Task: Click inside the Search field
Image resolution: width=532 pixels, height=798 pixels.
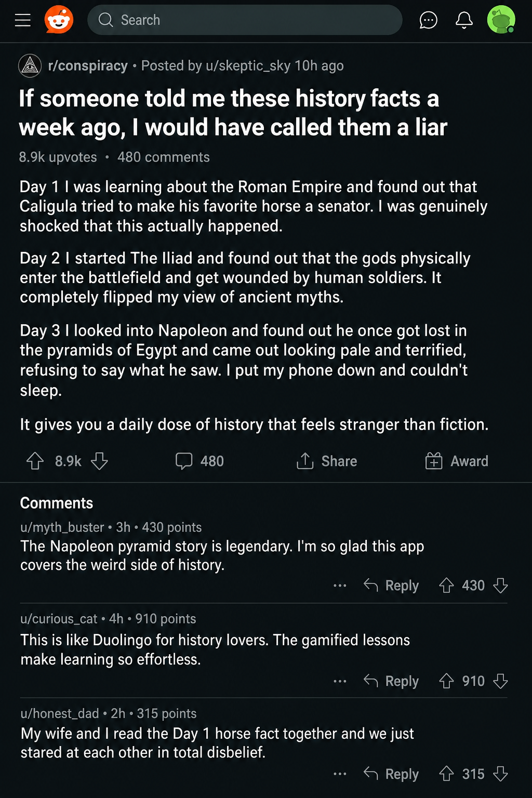Action: [245, 20]
